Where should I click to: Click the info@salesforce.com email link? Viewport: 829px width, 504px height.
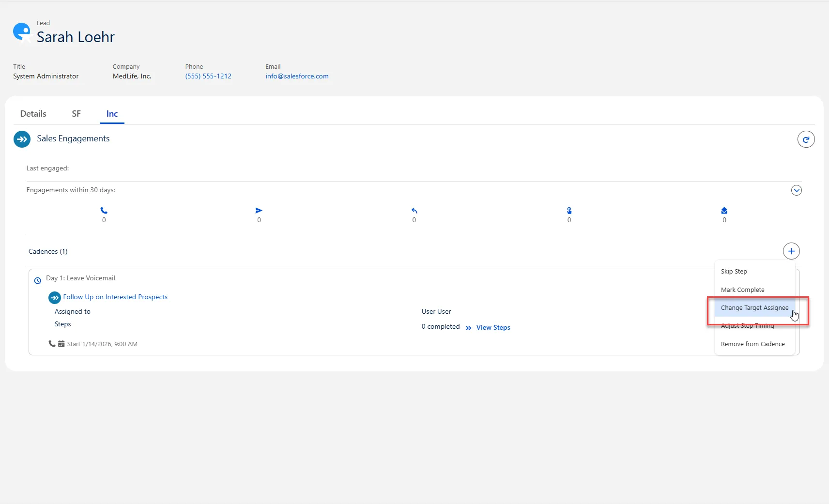297,76
